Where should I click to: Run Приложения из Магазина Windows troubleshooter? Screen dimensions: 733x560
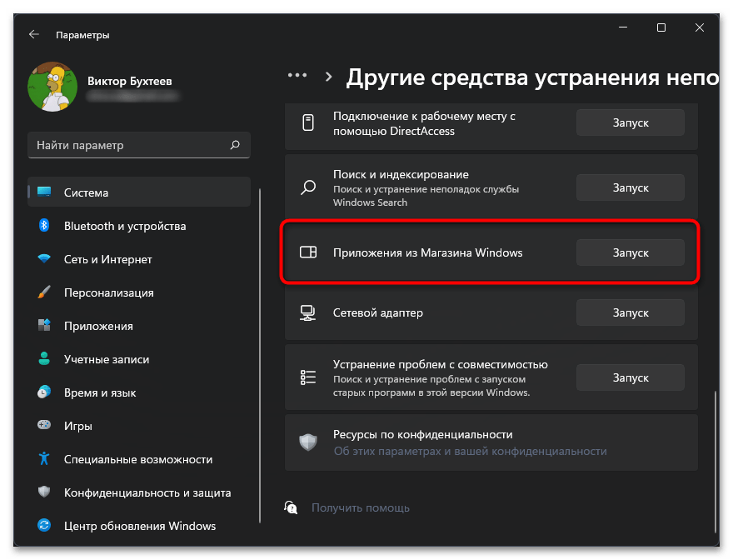coord(631,252)
